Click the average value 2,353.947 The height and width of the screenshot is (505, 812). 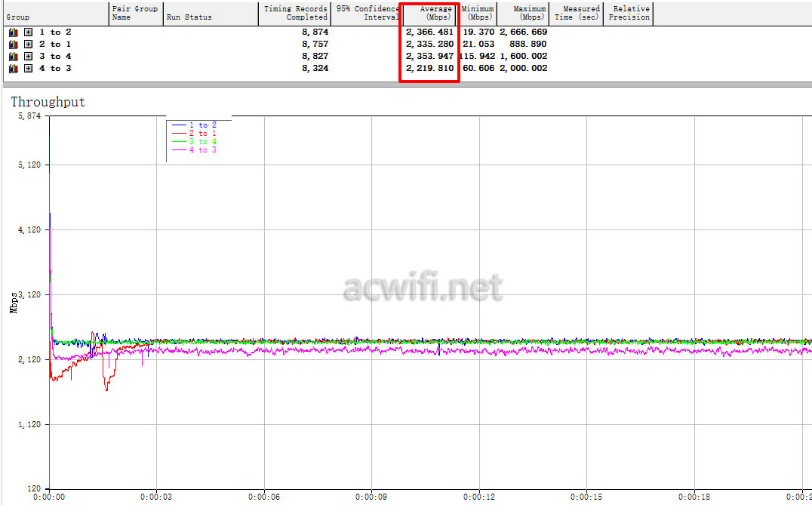click(430, 56)
